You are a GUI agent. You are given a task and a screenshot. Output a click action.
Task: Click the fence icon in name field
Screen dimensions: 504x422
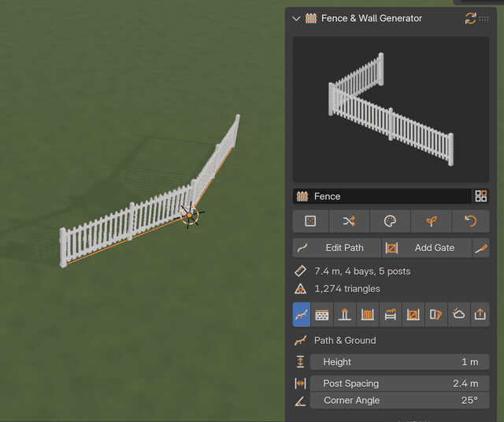click(302, 196)
